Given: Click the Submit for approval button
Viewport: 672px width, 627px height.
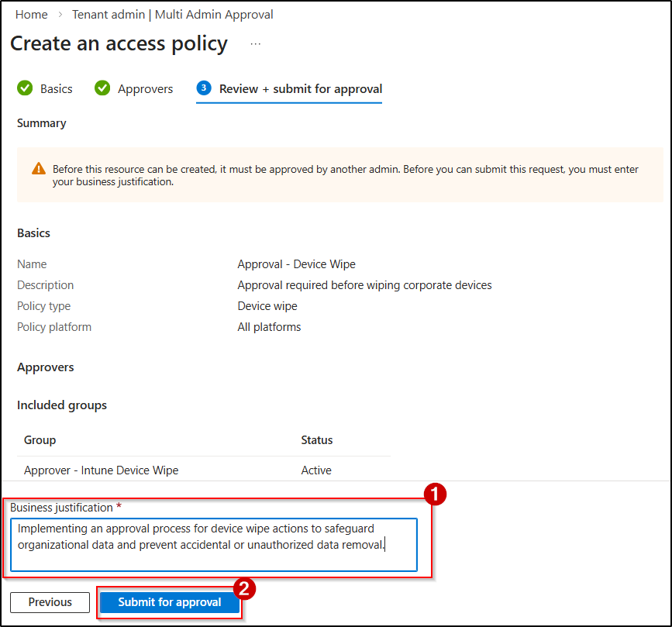Looking at the screenshot, I should (x=170, y=602).
